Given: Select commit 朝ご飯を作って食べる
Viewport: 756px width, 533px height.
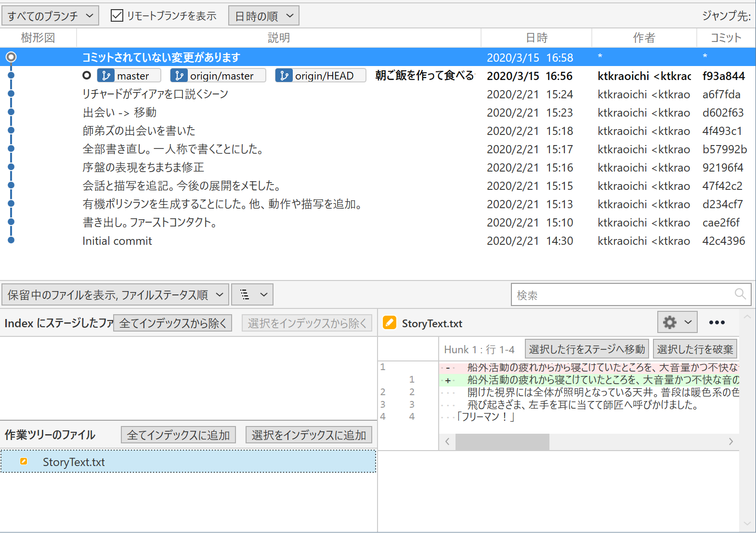Looking at the screenshot, I should [x=378, y=76].
